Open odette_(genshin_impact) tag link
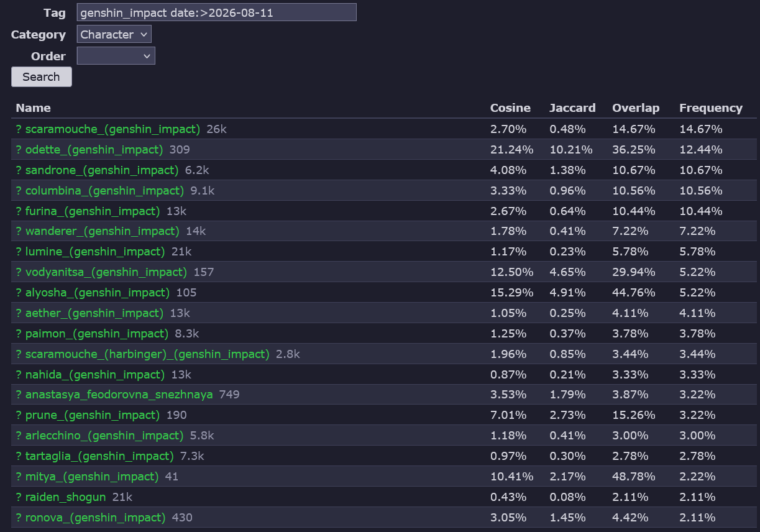760x532 pixels. 94,150
